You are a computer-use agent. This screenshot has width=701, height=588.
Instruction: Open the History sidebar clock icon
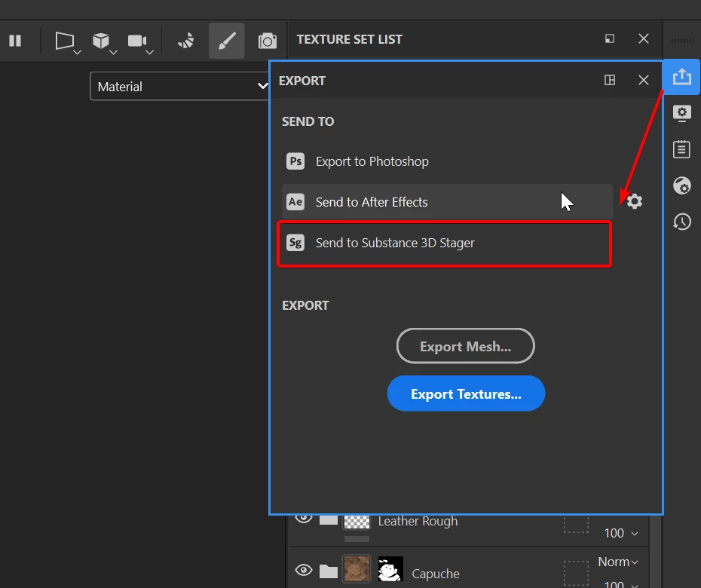pyautogui.click(x=681, y=222)
